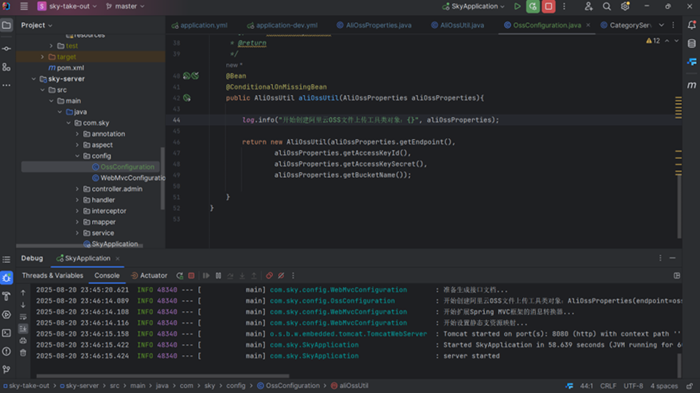Open the main hamburger menu
This screenshot has width=700, height=393.
click(x=24, y=6)
